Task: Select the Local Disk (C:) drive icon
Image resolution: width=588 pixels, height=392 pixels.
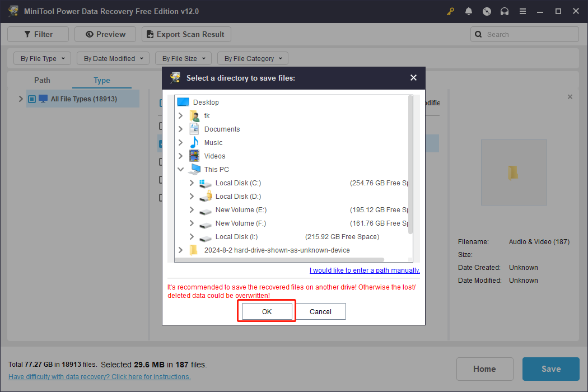Action: (206, 183)
